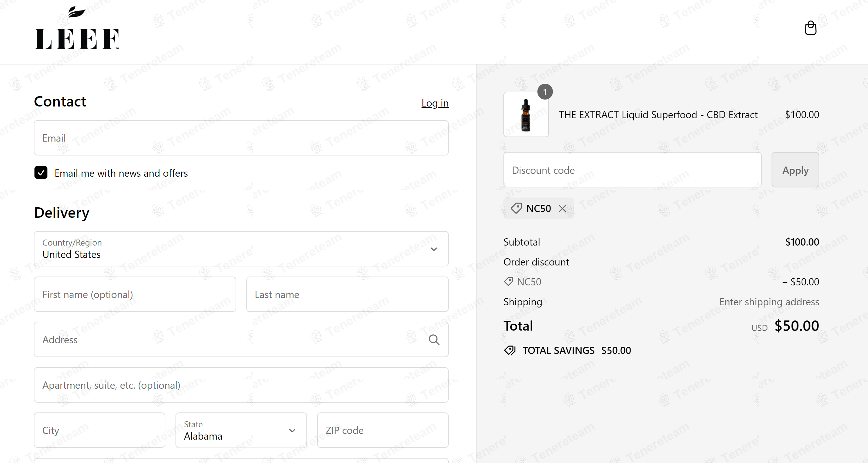Click the Apartment, suite, etc. field
This screenshot has height=463, width=868.
(x=241, y=385)
